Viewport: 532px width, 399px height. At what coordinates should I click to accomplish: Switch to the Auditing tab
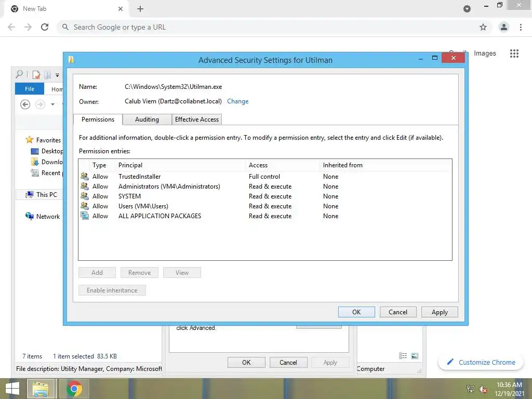coord(147,119)
